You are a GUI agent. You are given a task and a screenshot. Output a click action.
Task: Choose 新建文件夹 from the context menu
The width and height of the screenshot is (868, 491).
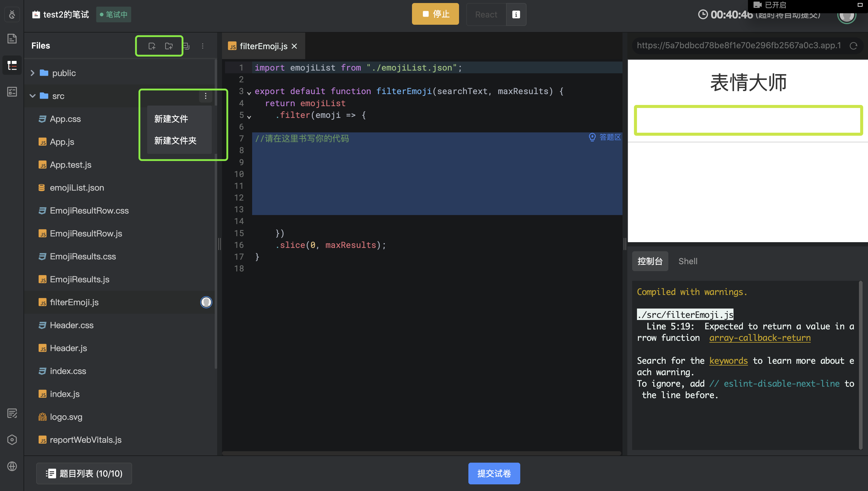(179, 141)
